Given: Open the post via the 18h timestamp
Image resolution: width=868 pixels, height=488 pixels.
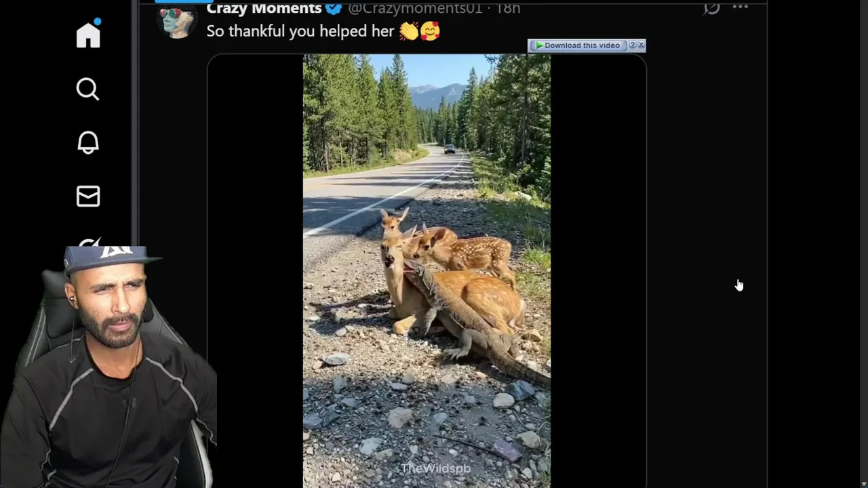Looking at the screenshot, I should point(508,7).
